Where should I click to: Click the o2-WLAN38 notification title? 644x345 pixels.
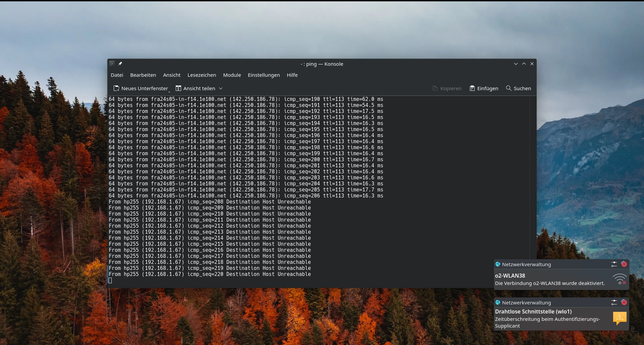(510, 276)
